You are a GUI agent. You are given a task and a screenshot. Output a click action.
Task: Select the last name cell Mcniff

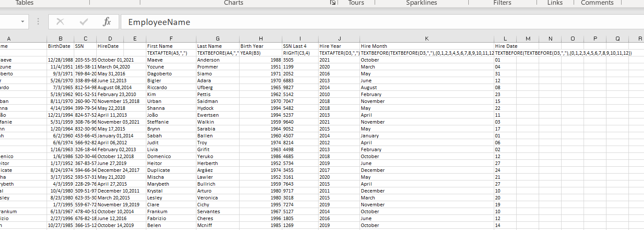218,225
